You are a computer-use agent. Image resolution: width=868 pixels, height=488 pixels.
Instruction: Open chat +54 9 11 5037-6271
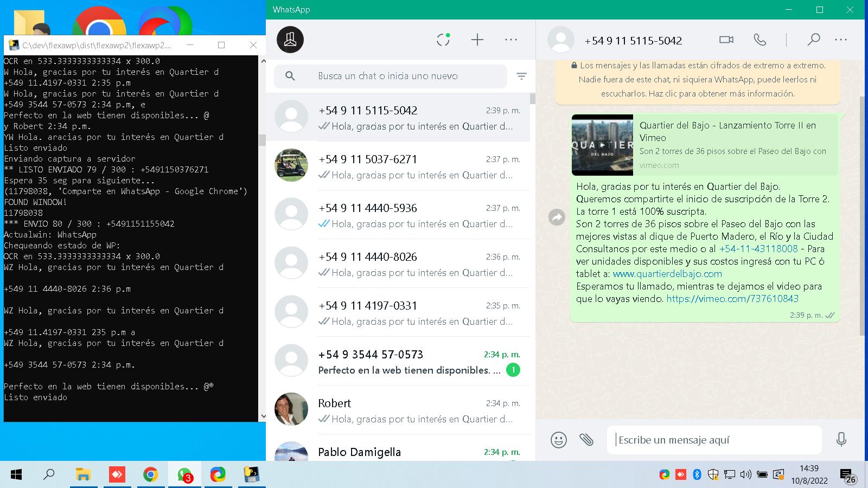398,166
